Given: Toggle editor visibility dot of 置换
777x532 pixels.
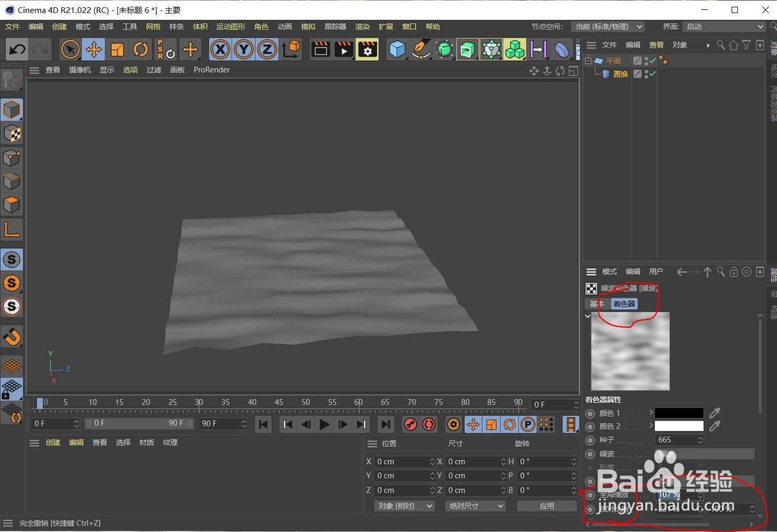Looking at the screenshot, I should coord(646,72).
